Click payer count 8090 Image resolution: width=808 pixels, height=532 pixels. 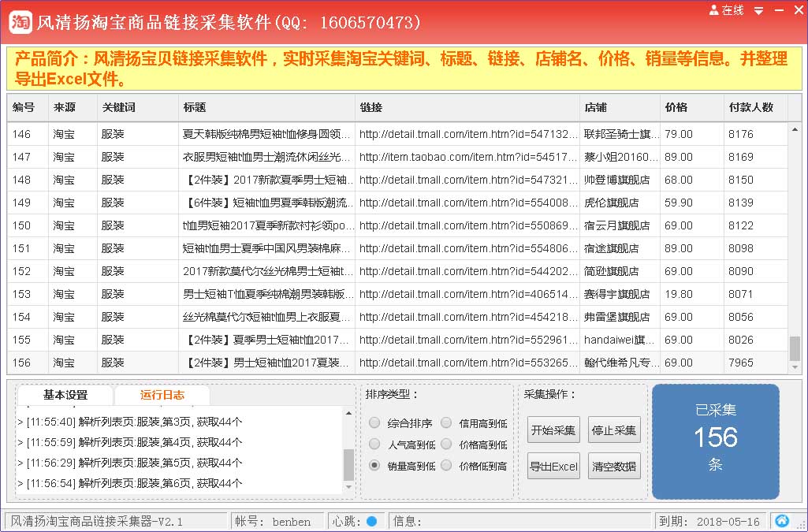point(740,271)
